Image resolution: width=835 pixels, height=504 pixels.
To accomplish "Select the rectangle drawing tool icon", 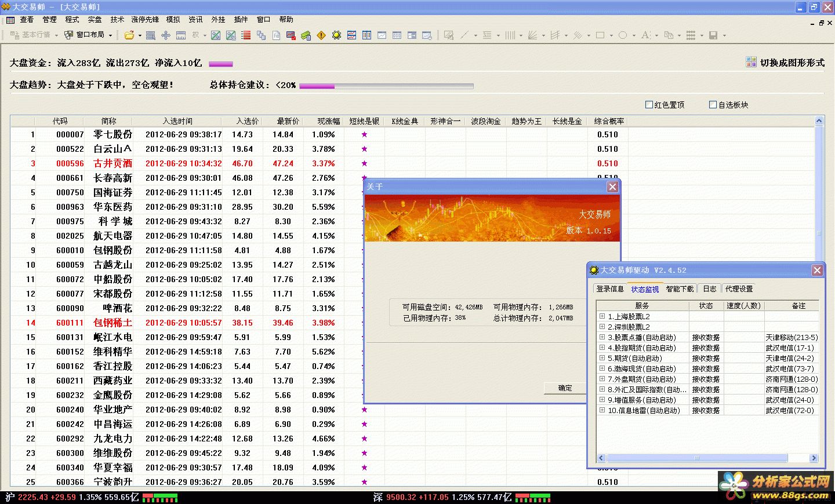I will click(x=600, y=35).
